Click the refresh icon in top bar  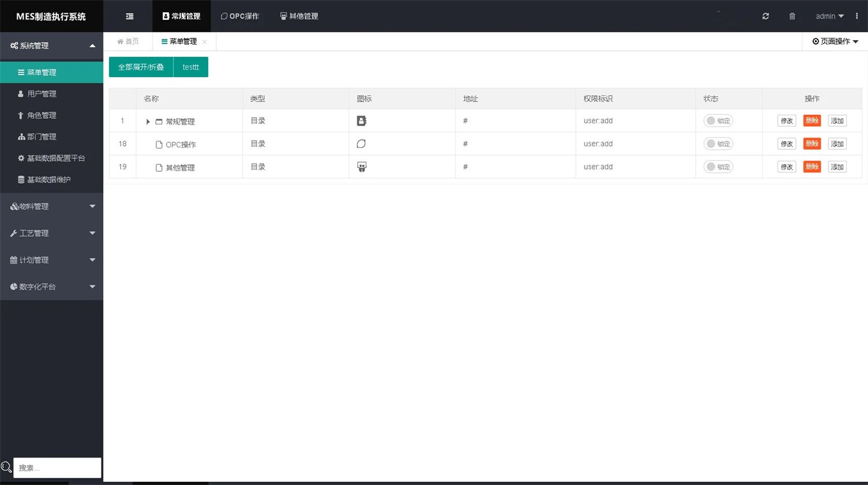[766, 16]
